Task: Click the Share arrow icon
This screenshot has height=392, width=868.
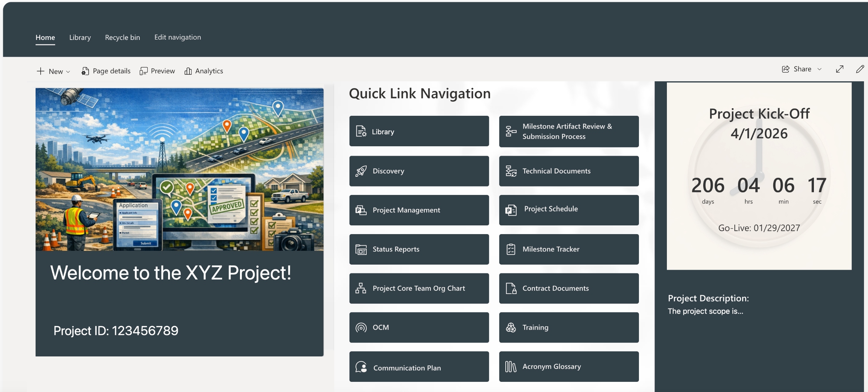Action: (x=786, y=69)
